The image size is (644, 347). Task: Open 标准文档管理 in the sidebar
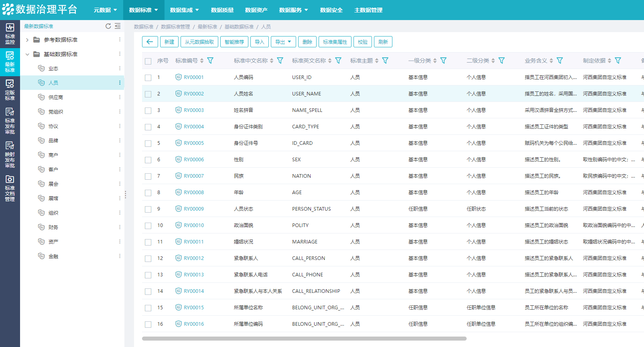(x=10, y=188)
